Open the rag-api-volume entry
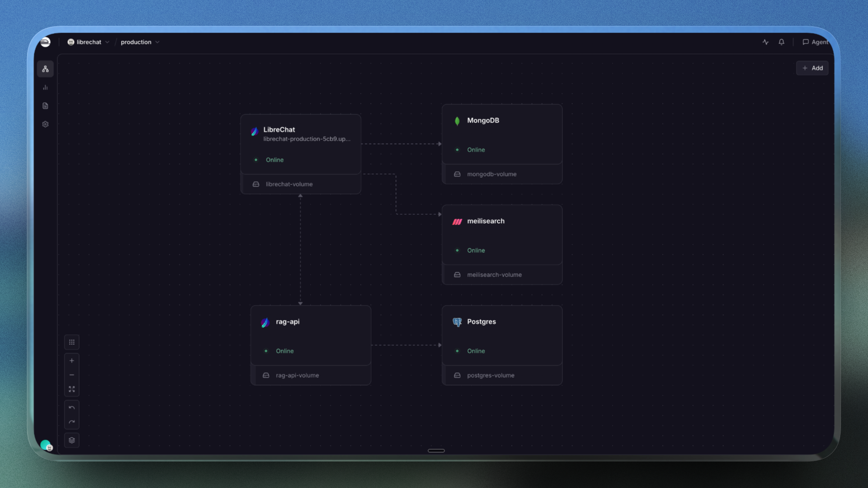The height and width of the screenshot is (488, 868). (x=311, y=375)
